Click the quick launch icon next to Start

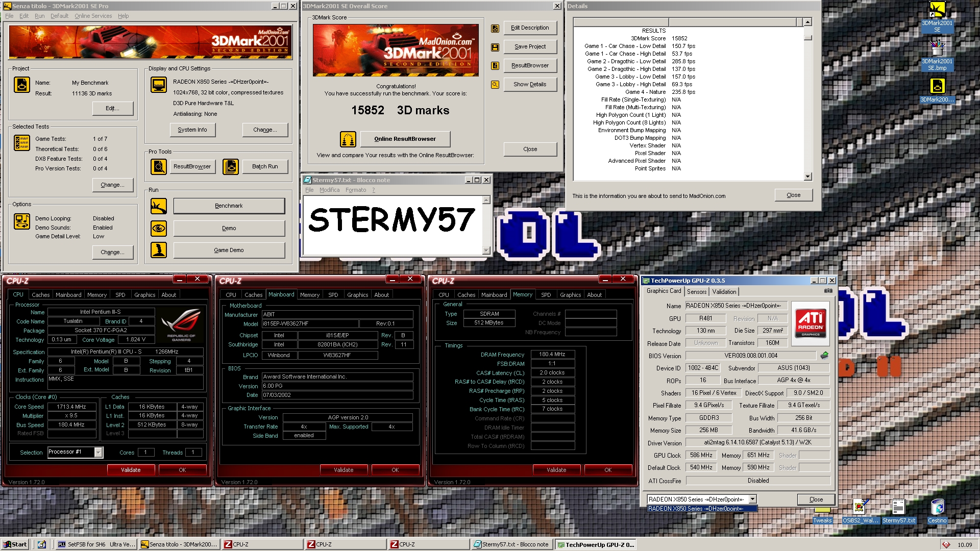coord(42,544)
